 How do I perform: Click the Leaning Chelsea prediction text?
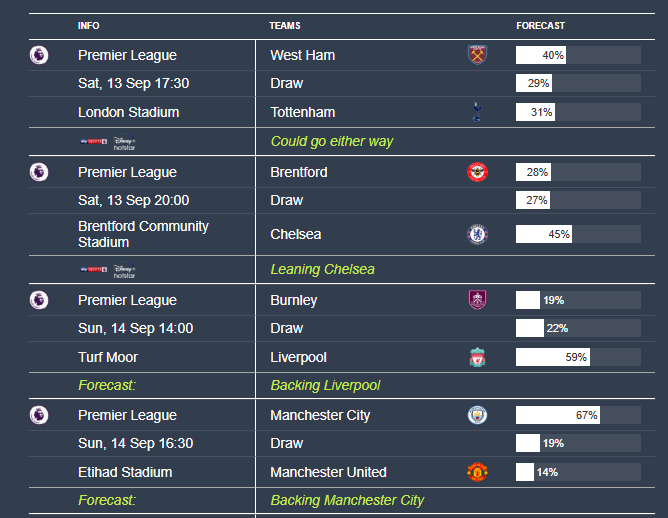pyautogui.click(x=322, y=269)
